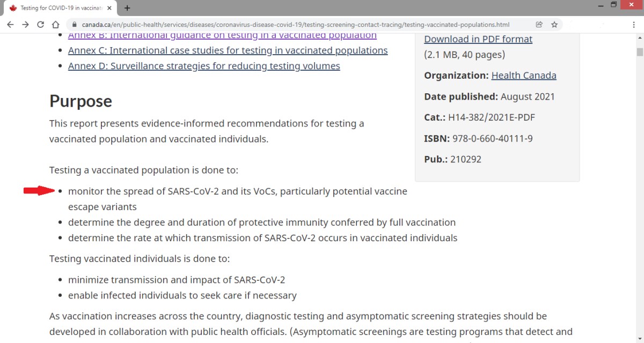The image size is (644, 343).
Task: Click the browser Back arrow
Action: [10, 25]
